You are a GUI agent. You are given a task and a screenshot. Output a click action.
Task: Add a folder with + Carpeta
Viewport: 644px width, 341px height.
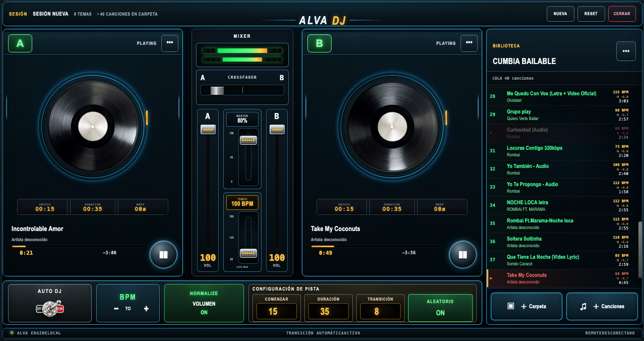pos(527,306)
